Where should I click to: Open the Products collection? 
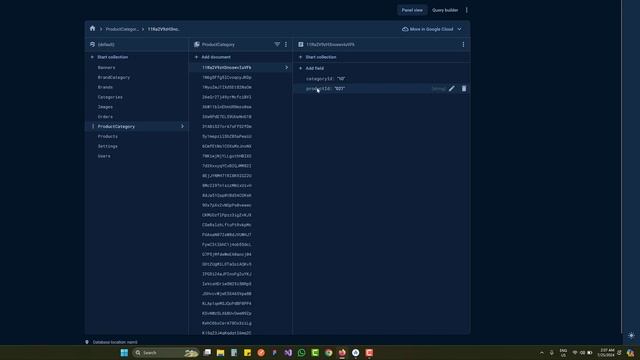pyautogui.click(x=108, y=136)
